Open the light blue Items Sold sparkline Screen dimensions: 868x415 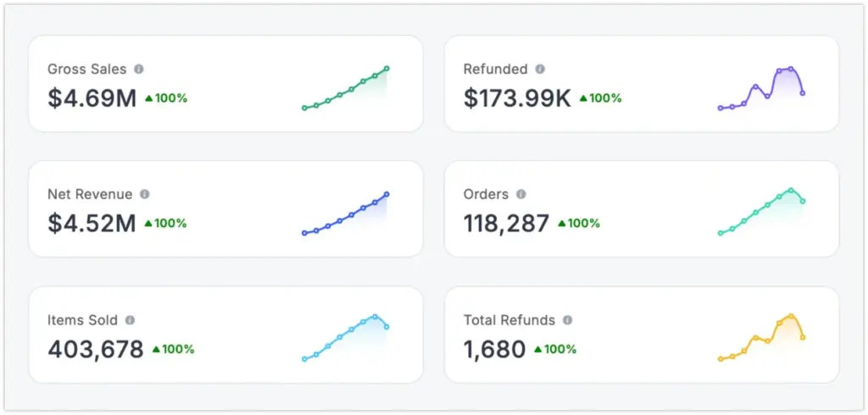[x=345, y=337]
